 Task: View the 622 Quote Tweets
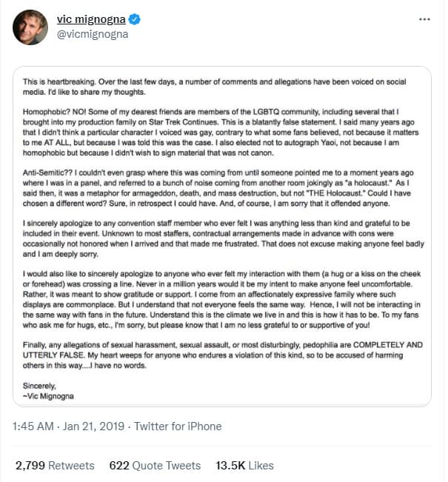(155, 466)
